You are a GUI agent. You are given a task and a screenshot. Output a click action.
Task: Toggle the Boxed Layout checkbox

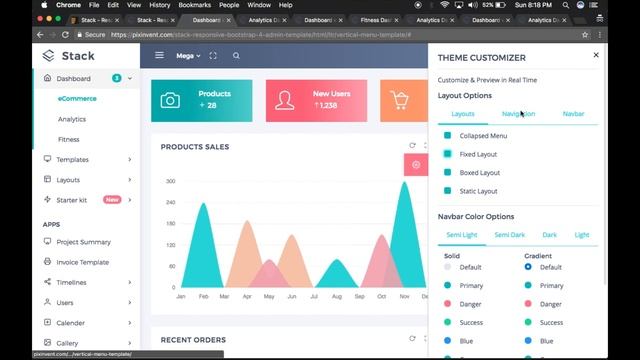[x=447, y=172]
